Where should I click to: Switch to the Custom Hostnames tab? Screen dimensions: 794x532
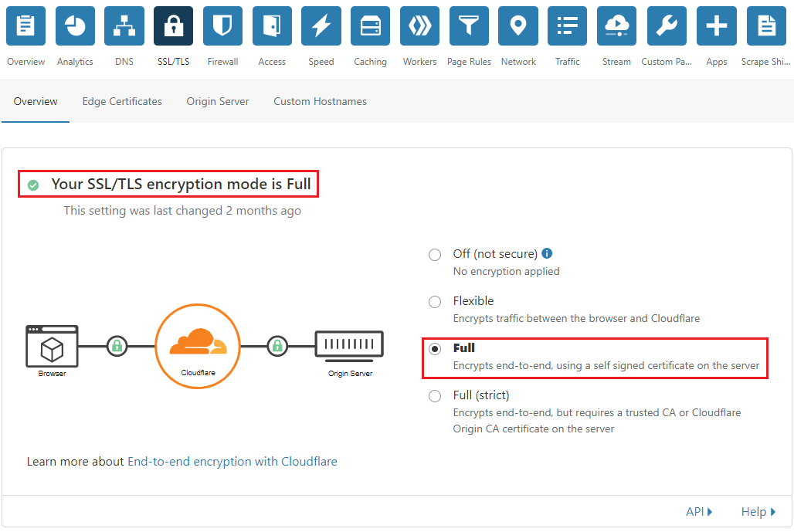coord(320,101)
